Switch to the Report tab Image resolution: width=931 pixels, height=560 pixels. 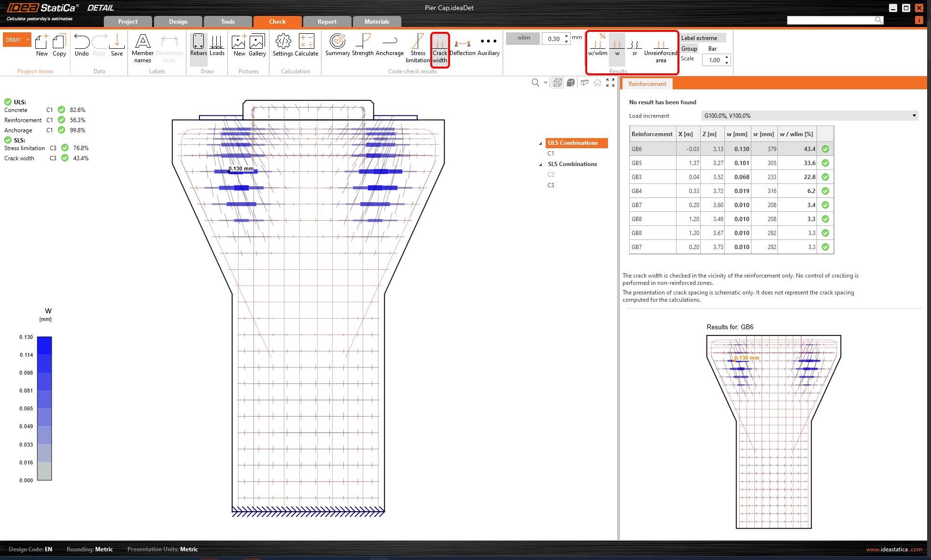coord(327,22)
